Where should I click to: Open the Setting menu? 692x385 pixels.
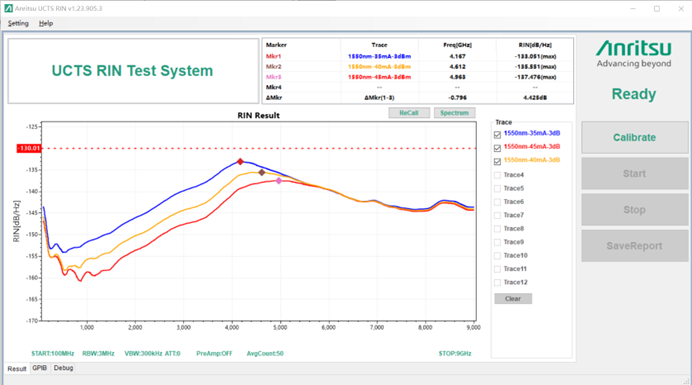pos(18,23)
